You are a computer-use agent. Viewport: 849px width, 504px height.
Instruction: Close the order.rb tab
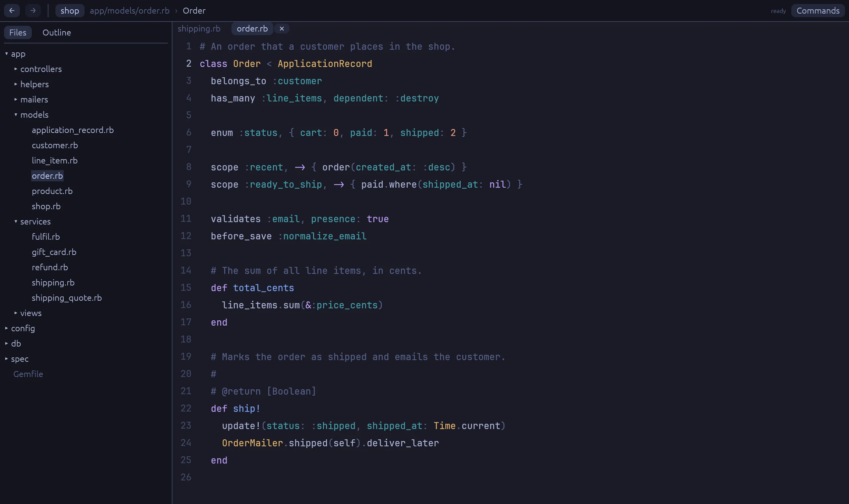(282, 29)
